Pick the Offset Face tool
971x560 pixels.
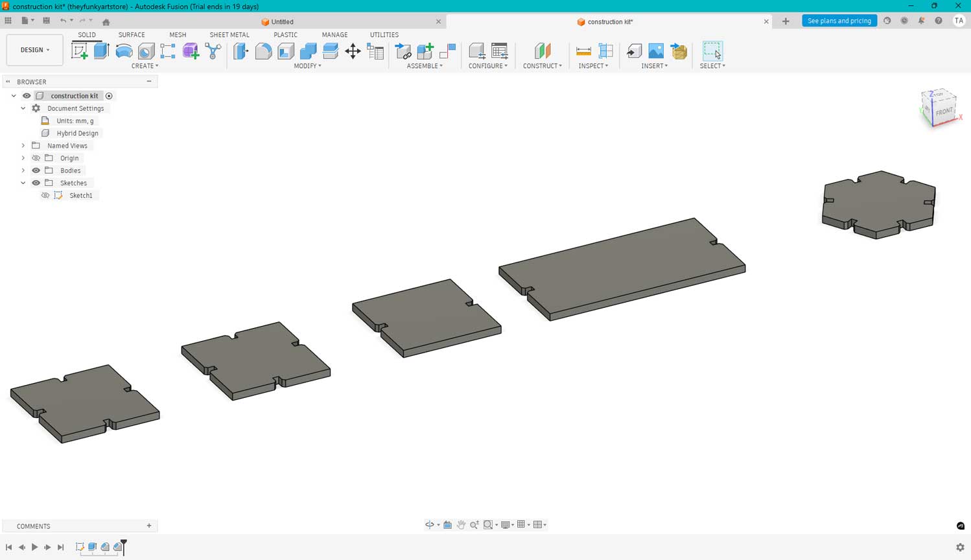(331, 51)
